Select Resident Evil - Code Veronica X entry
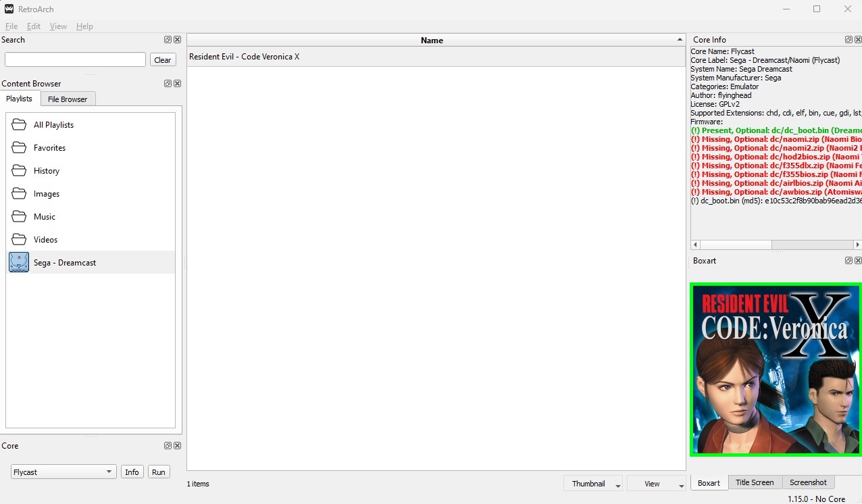The height and width of the screenshot is (504, 862). [436, 57]
